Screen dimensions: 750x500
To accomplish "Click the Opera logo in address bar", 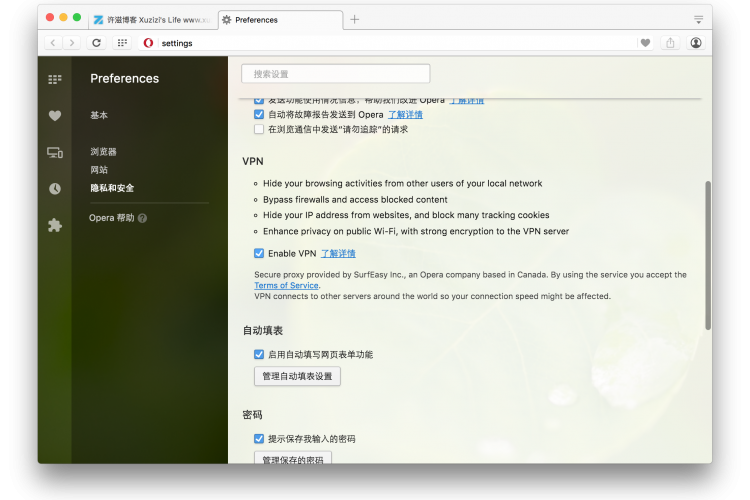I will point(148,43).
